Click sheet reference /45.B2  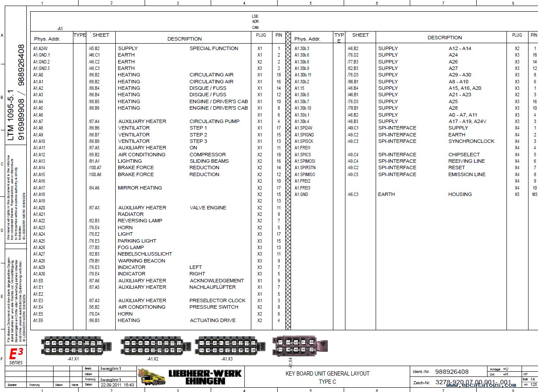pyautogui.click(x=94, y=49)
